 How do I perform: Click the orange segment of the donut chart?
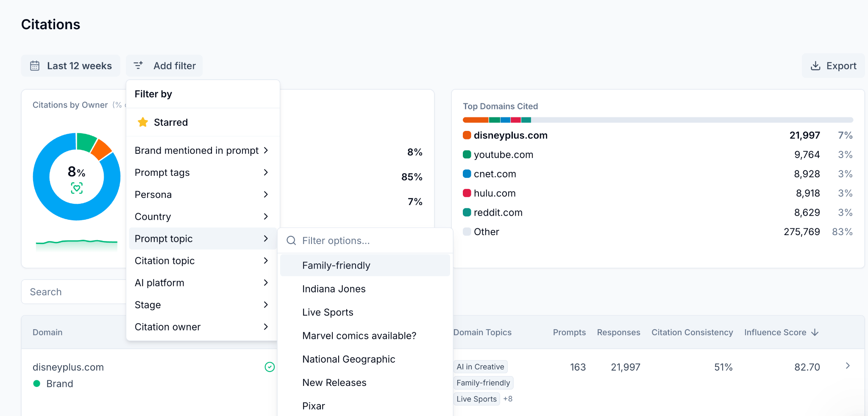(101, 150)
